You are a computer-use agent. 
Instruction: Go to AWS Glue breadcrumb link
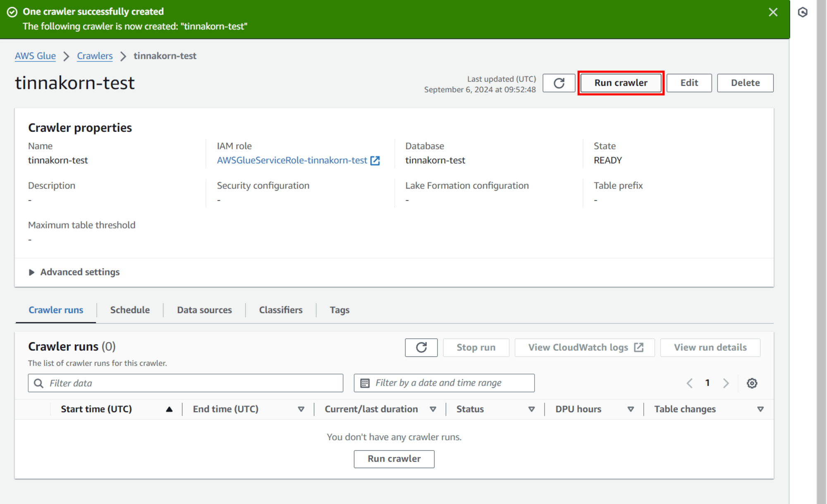point(35,56)
